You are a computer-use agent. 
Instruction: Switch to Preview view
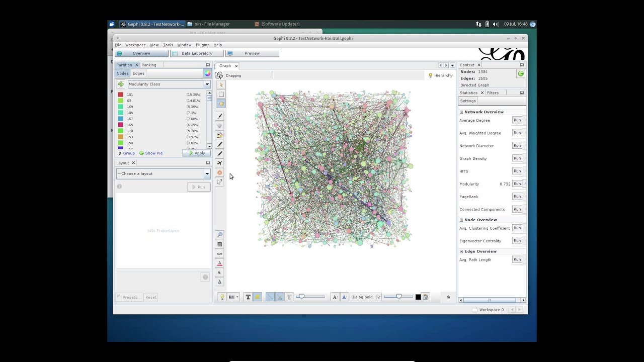tap(252, 53)
